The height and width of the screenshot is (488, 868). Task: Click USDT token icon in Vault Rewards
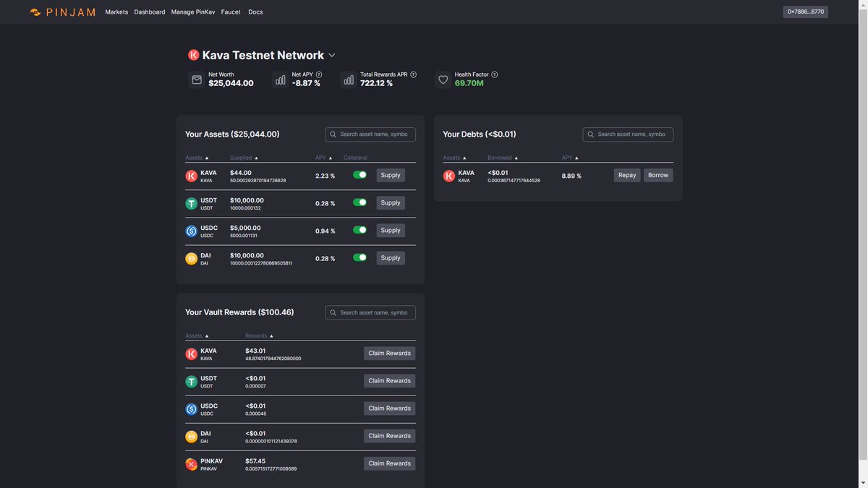pos(191,382)
